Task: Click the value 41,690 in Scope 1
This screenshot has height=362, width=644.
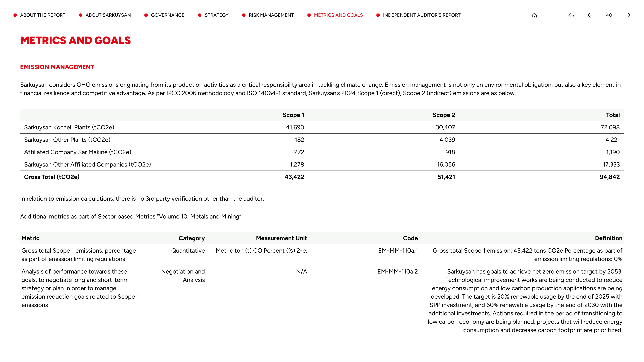Action: (295, 127)
